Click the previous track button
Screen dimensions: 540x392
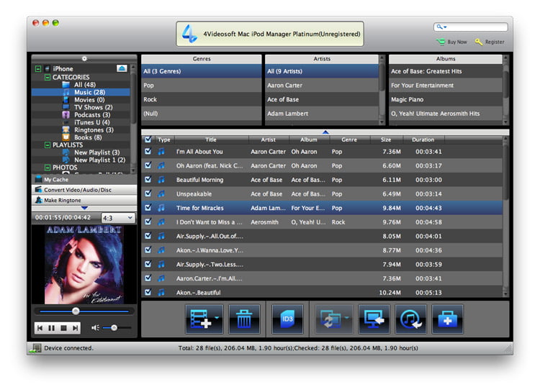(x=40, y=328)
